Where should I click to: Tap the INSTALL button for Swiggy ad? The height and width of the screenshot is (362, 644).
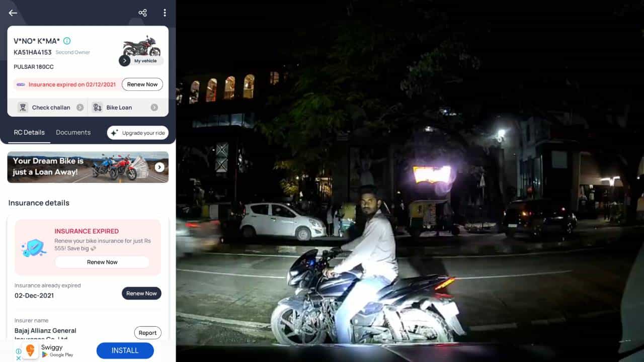[x=125, y=350]
